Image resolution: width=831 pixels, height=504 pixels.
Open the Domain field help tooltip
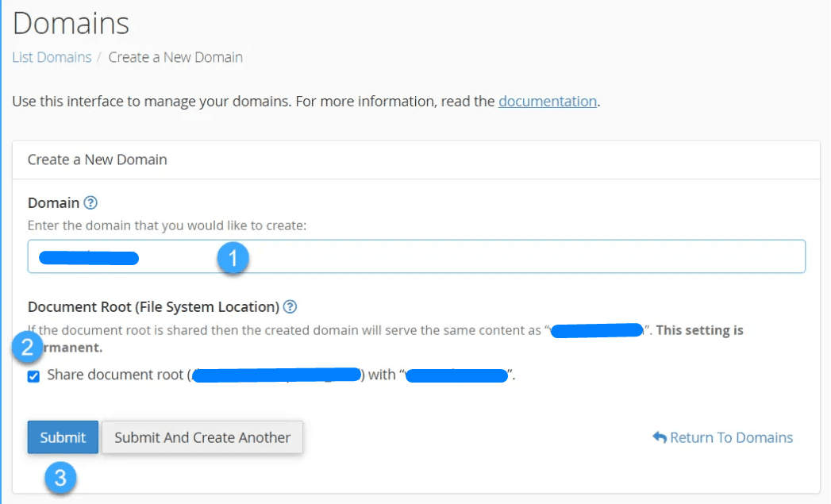pos(91,202)
